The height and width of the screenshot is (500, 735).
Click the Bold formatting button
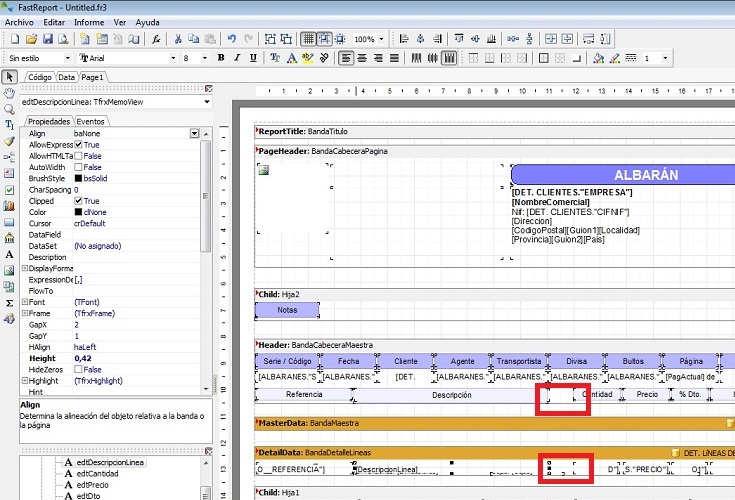tap(220, 58)
